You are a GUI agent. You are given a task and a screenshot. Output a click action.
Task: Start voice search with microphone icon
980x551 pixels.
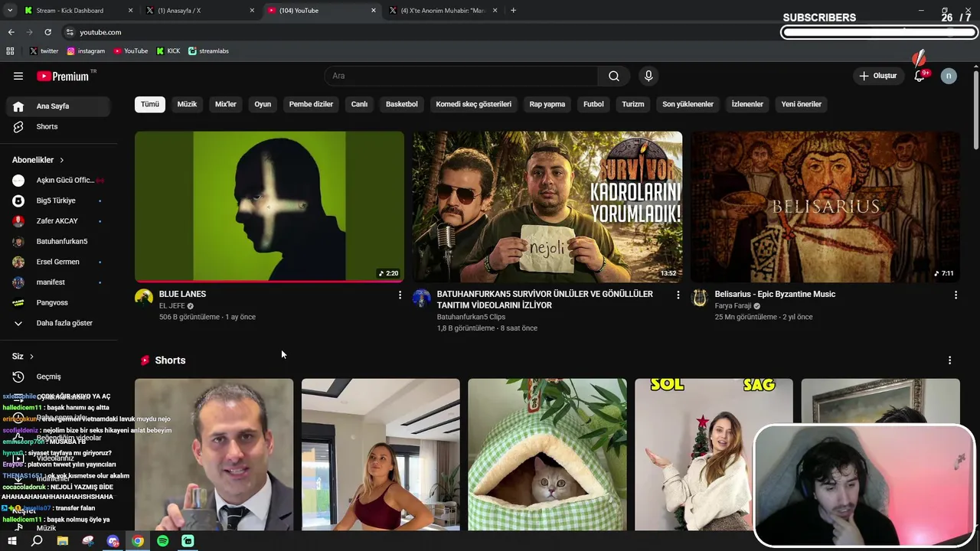[x=648, y=76]
